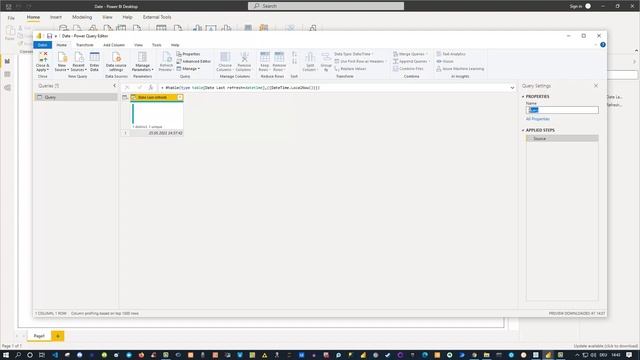The height and width of the screenshot is (360, 640).
Task: Select Query in the Queries pane
Action: coord(76,97)
